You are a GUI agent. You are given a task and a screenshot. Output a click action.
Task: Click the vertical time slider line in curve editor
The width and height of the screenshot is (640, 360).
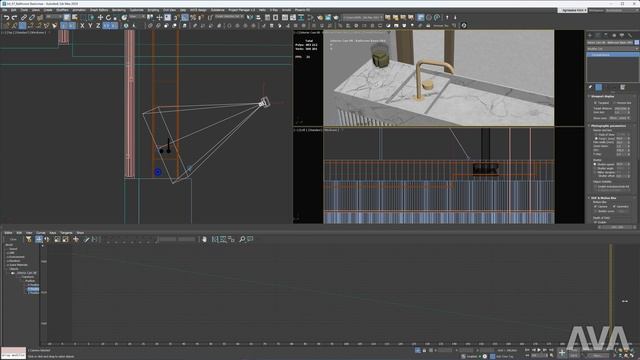coord(611,292)
